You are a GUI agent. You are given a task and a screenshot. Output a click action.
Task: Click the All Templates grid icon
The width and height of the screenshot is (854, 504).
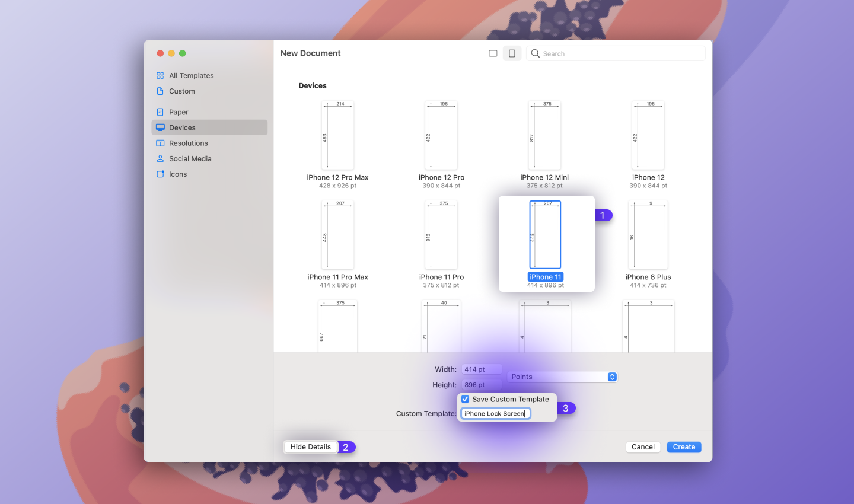click(x=160, y=76)
